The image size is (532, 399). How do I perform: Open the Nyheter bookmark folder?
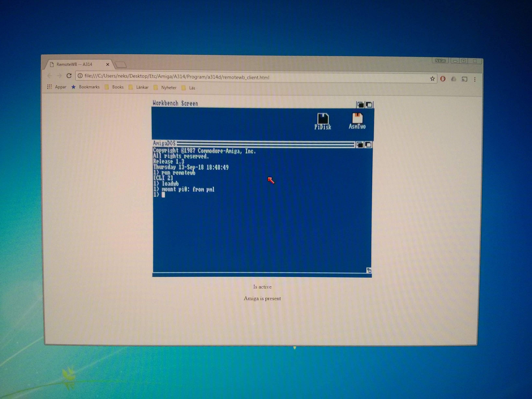[x=165, y=88]
